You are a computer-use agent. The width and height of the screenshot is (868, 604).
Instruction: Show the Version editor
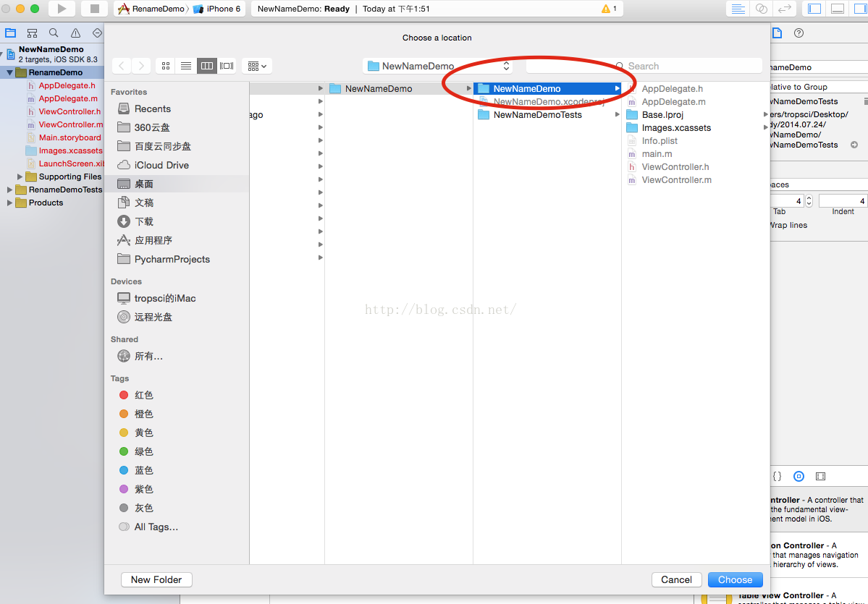point(785,9)
